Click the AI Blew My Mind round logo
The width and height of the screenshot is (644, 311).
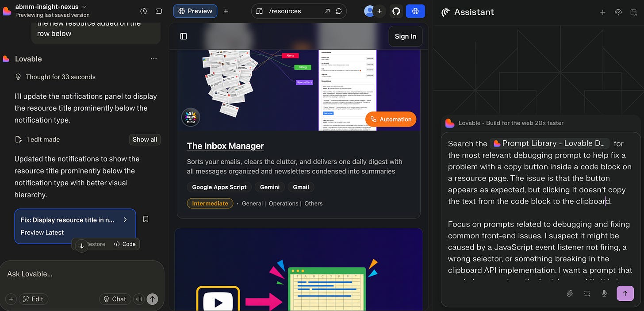point(191,117)
